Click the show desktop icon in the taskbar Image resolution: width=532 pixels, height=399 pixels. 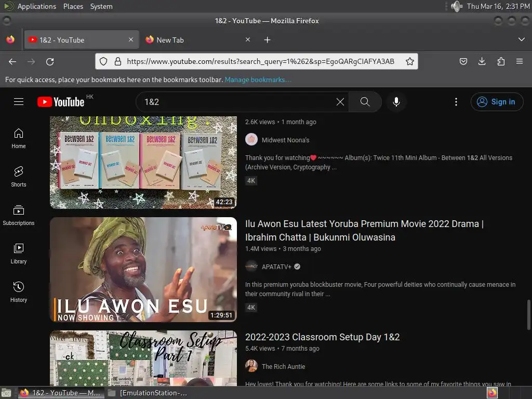coord(6,393)
